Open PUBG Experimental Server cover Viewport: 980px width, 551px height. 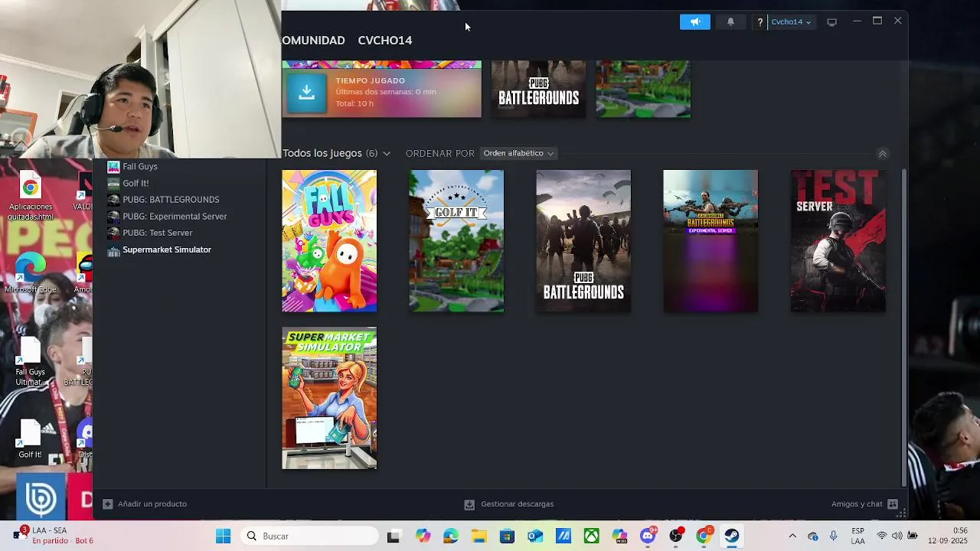pyautogui.click(x=710, y=241)
